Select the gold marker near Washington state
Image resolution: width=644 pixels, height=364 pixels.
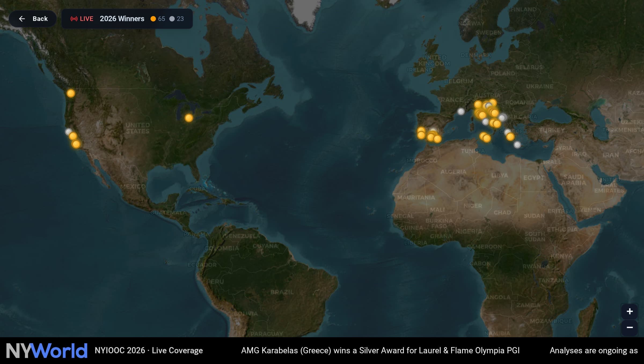pyautogui.click(x=71, y=93)
